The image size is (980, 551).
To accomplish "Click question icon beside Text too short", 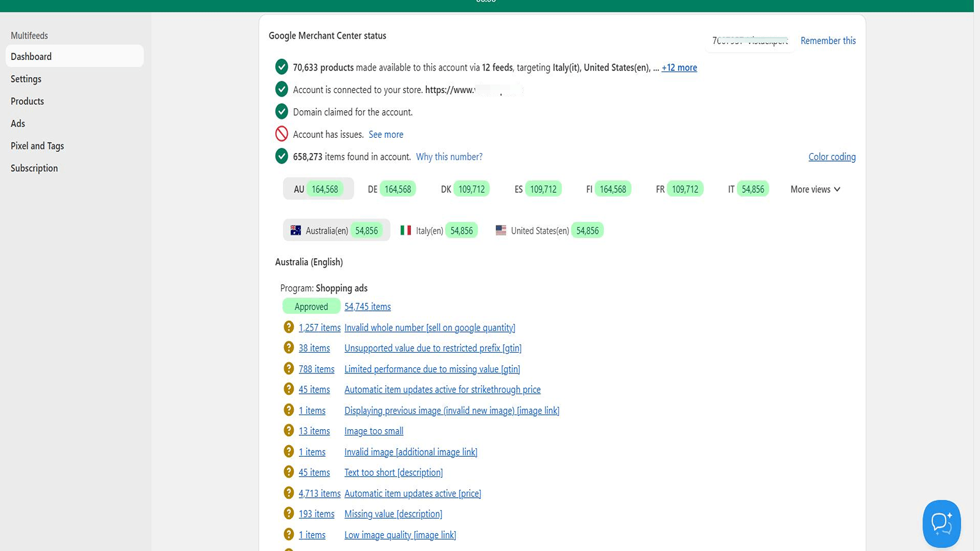I will [288, 472].
